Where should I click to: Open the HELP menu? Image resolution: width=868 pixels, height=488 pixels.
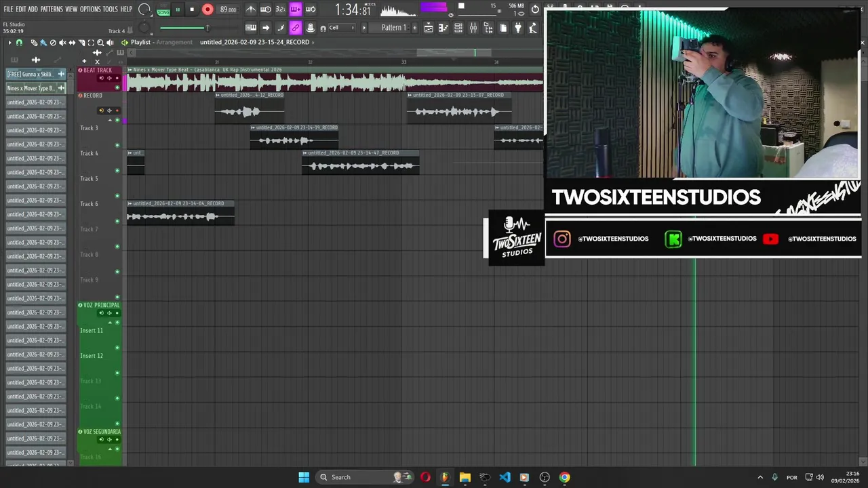coord(126,9)
